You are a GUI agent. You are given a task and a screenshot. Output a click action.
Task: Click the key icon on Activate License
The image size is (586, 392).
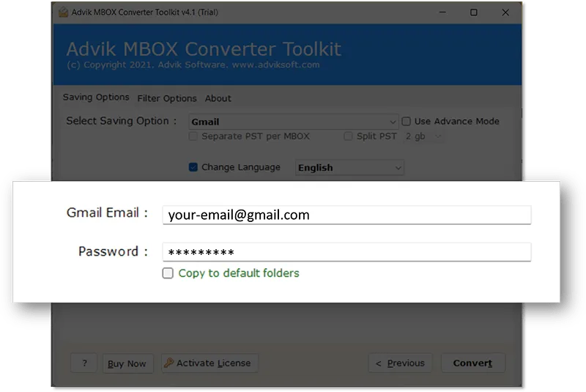[x=169, y=363]
